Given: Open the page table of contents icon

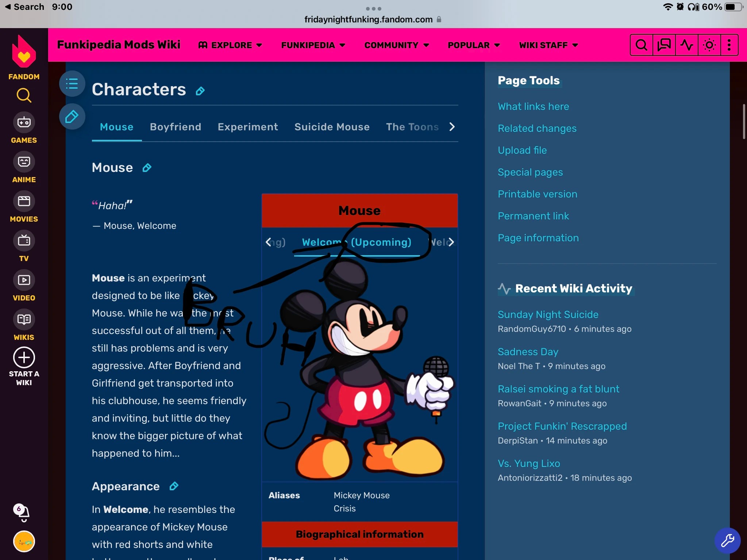Looking at the screenshot, I should point(72,84).
